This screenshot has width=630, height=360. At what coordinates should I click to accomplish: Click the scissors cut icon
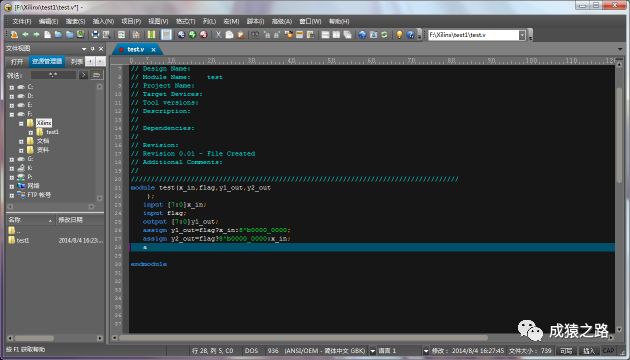pos(218,35)
